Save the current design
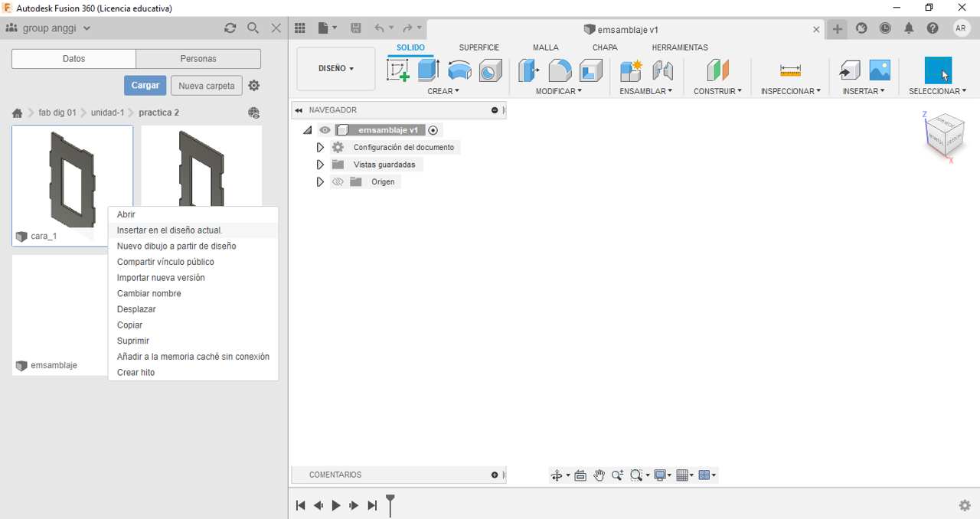 [x=356, y=28]
